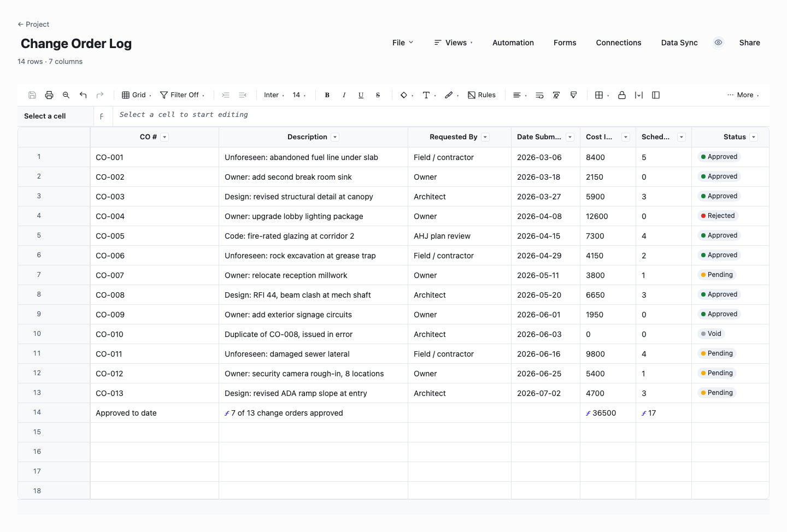Open the CO # column filter arrow
This screenshot has height=532, width=787.
pos(165,137)
